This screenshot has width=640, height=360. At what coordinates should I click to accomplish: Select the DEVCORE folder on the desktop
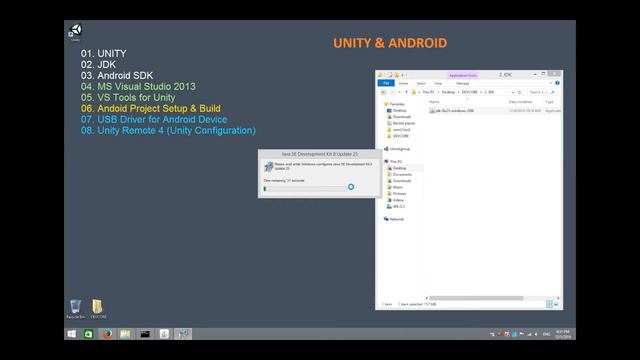click(98, 309)
